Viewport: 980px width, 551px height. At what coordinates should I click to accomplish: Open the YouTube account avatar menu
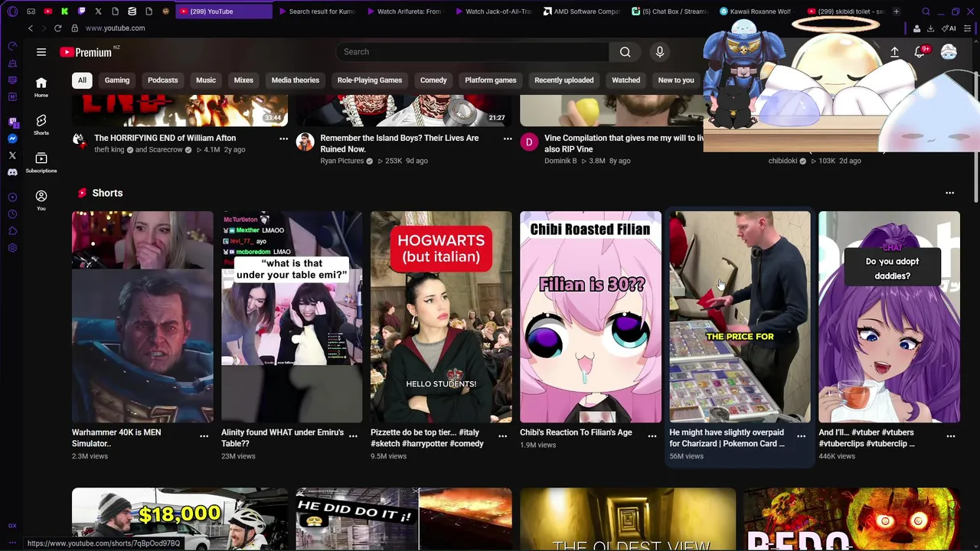[x=949, y=52]
